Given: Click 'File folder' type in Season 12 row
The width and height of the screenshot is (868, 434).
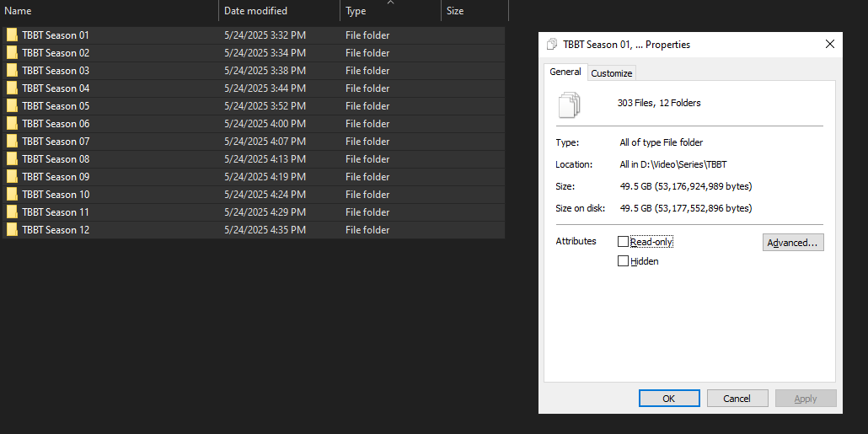Looking at the screenshot, I should tap(367, 230).
